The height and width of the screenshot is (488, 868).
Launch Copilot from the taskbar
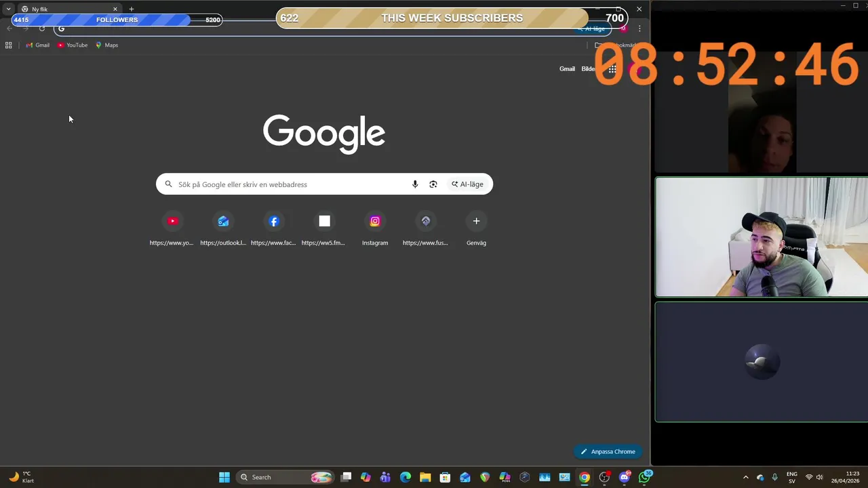pos(366,477)
